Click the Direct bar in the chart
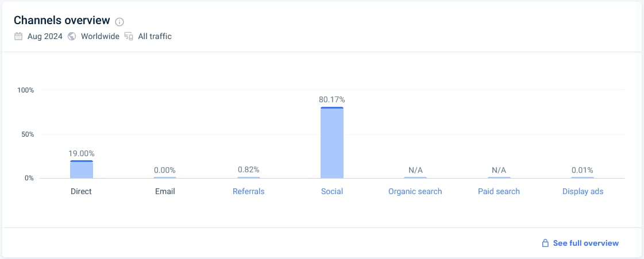 click(x=82, y=169)
